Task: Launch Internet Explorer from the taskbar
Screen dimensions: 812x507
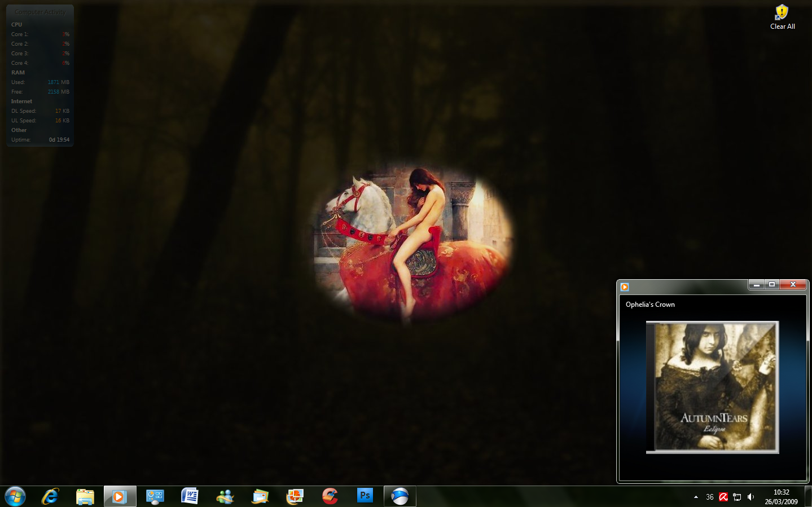Action: (50, 496)
